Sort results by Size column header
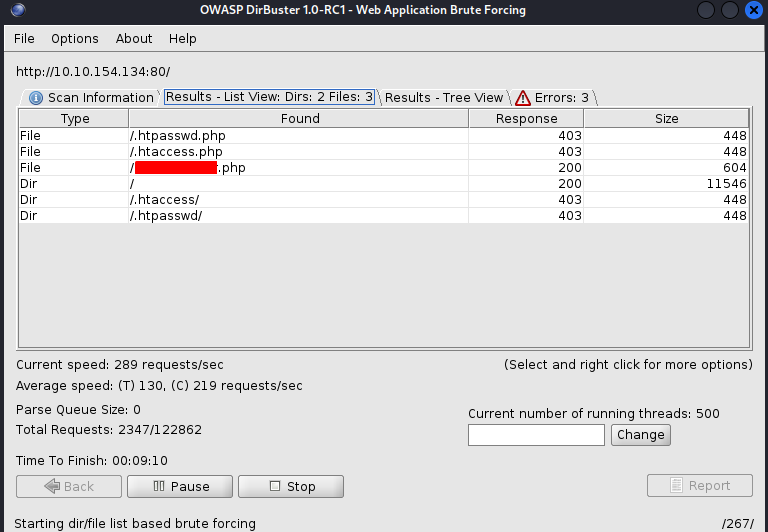768x532 pixels. [x=666, y=119]
